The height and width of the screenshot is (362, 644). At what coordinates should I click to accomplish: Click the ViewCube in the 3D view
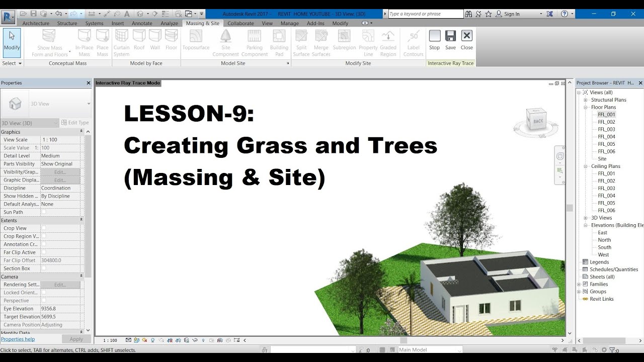[x=537, y=121]
